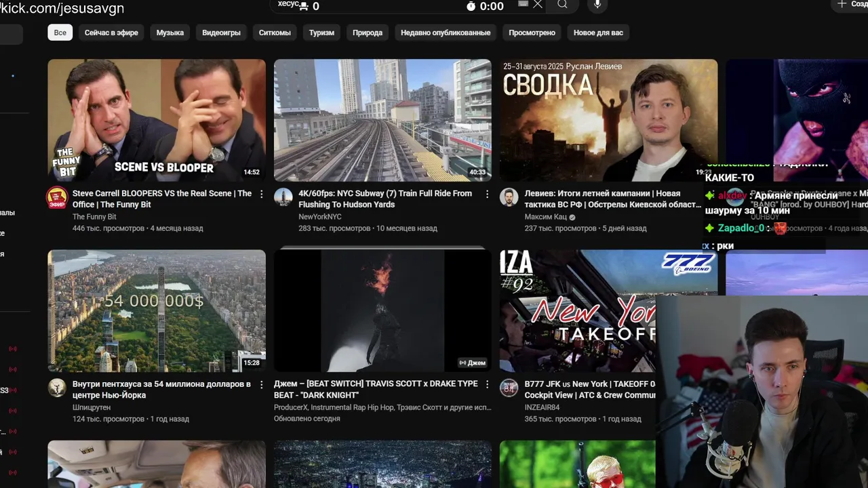Screen dimensions: 868x488
Task: Open options menu for 54 million penthouse video
Action: (260, 384)
